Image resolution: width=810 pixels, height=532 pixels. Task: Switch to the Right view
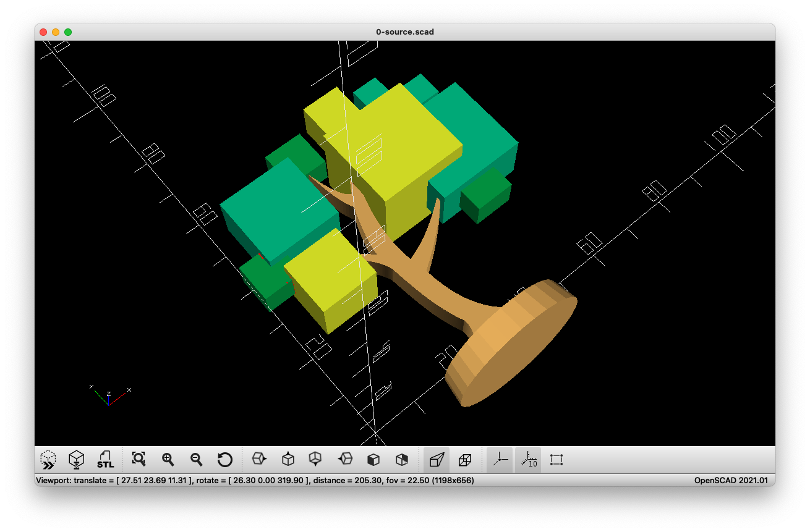click(x=259, y=459)
